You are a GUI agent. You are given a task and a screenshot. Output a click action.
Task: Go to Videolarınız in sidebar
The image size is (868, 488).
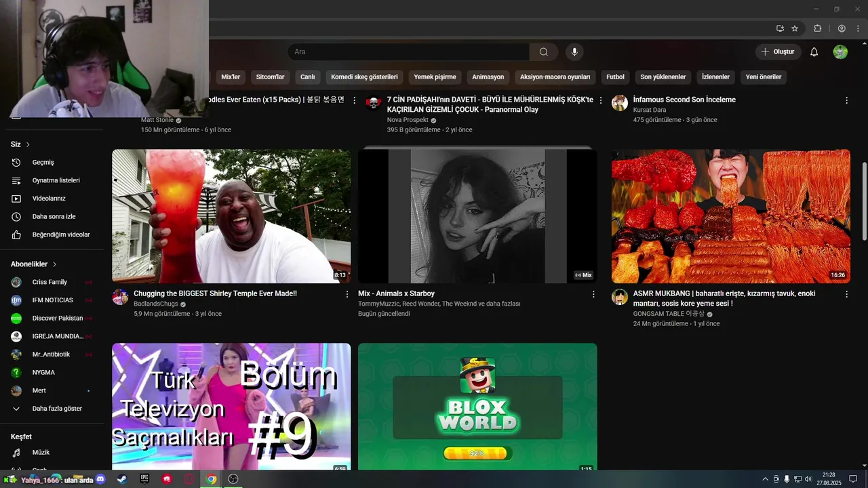52,199
